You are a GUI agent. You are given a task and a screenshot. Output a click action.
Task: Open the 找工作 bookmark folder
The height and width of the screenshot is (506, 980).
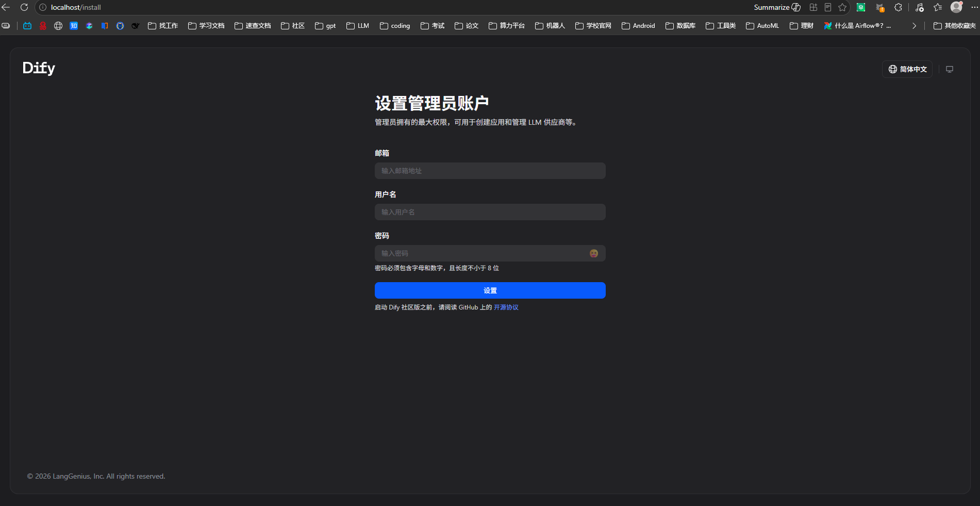[x=163, y=26]
